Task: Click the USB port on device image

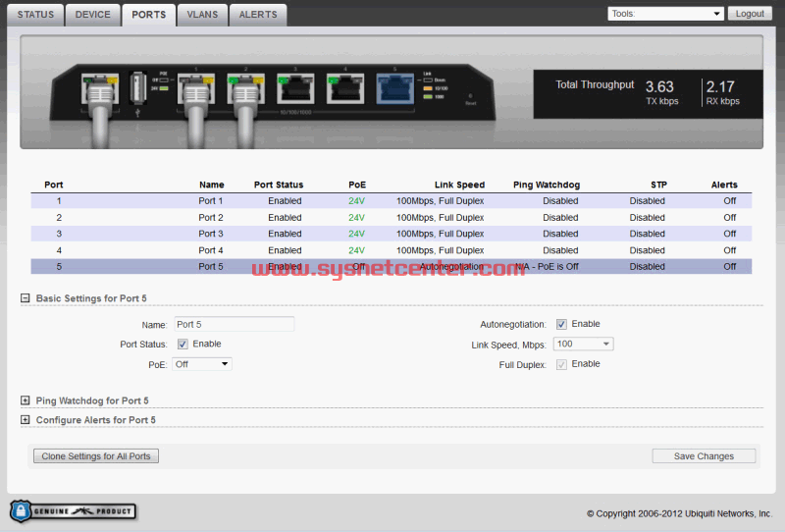Action: click(136, 86)
